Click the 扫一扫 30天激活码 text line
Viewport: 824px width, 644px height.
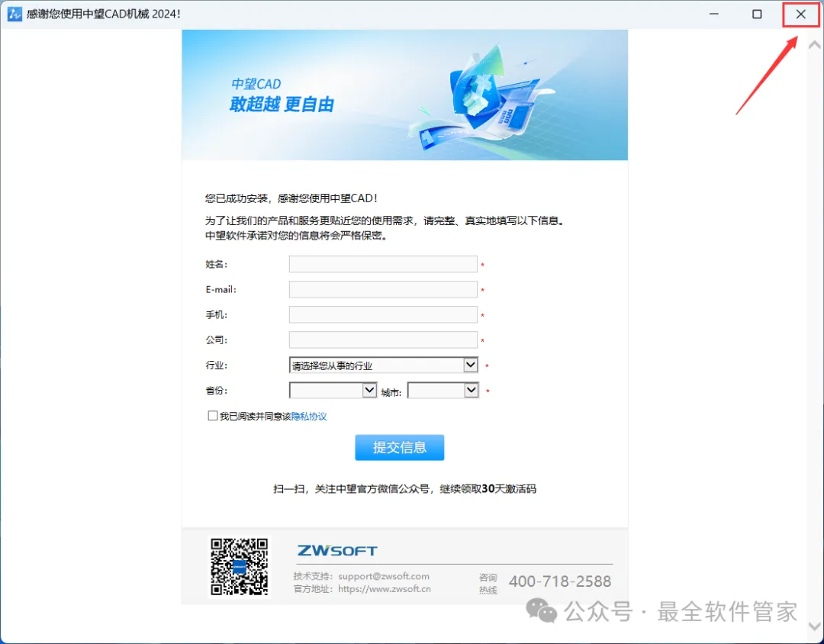404,489
